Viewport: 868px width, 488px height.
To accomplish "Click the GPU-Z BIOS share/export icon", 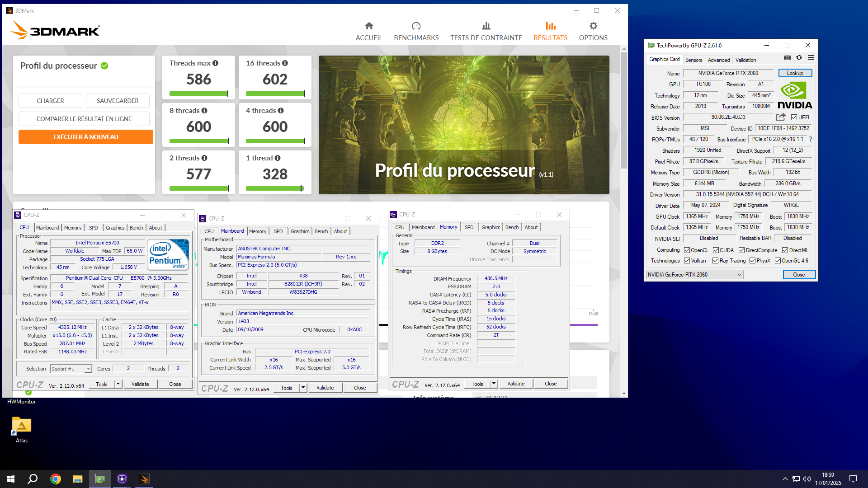I will tap(781, 117).
